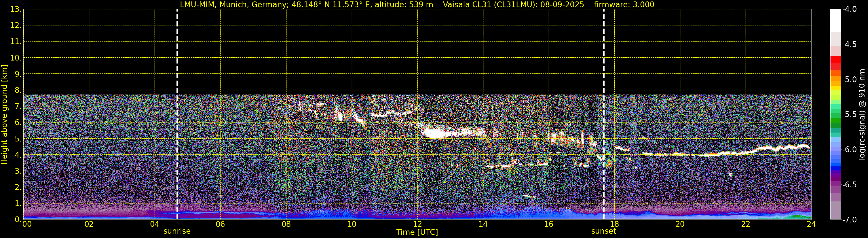Screen dimensions: 868x238
Task: Click the "2." tick on the height axis
Action: 18,187
